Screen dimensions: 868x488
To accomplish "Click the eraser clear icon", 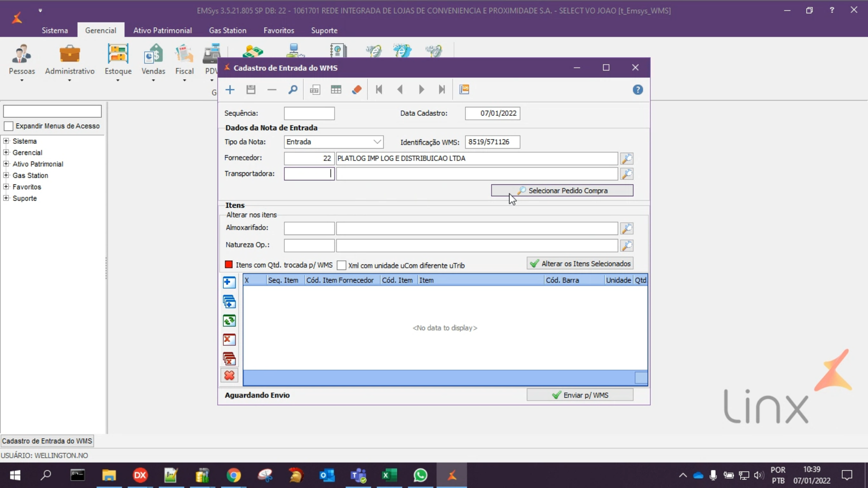I will pos(357,90).
